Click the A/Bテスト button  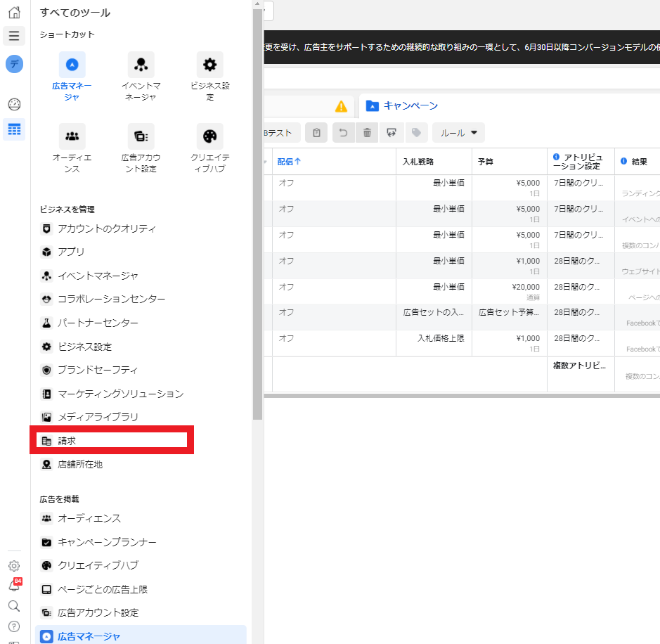point(281,133)
